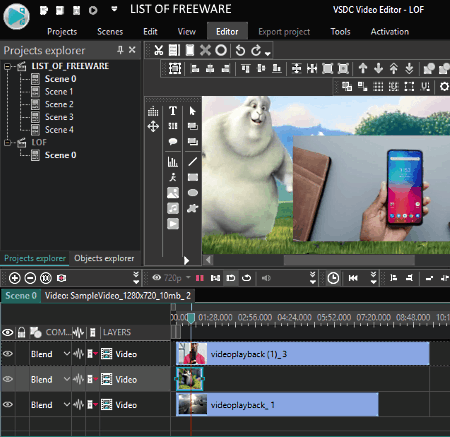Hide the videoplayback (1)_3 layer eye

[x=8, y=354]
